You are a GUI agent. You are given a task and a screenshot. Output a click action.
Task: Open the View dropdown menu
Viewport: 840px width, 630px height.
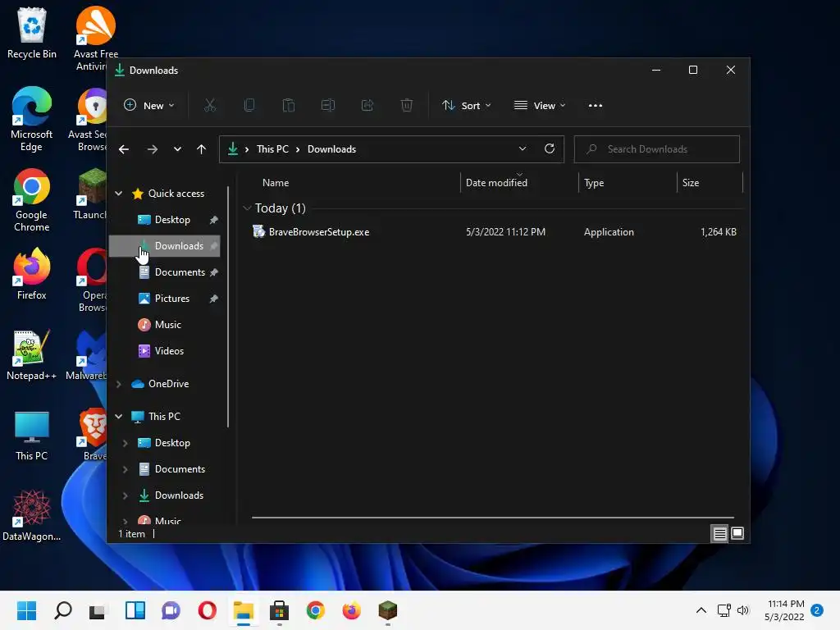[x=540, y=106]
